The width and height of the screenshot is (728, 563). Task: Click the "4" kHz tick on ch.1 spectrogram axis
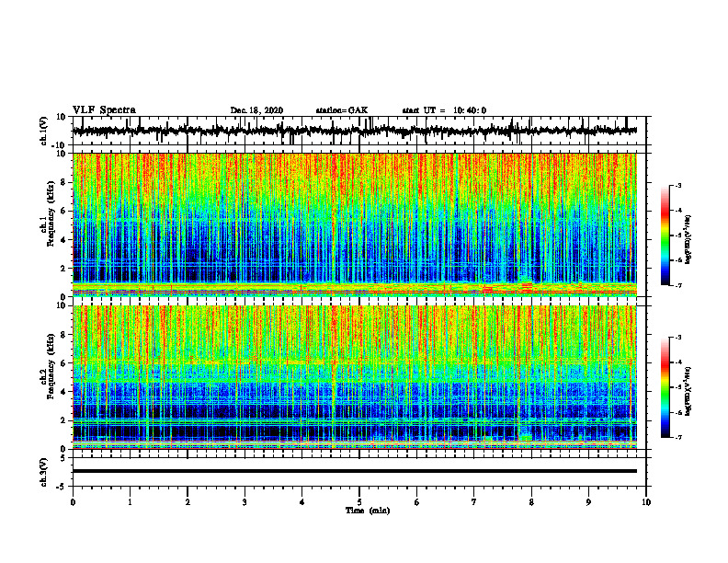(63, 240)
